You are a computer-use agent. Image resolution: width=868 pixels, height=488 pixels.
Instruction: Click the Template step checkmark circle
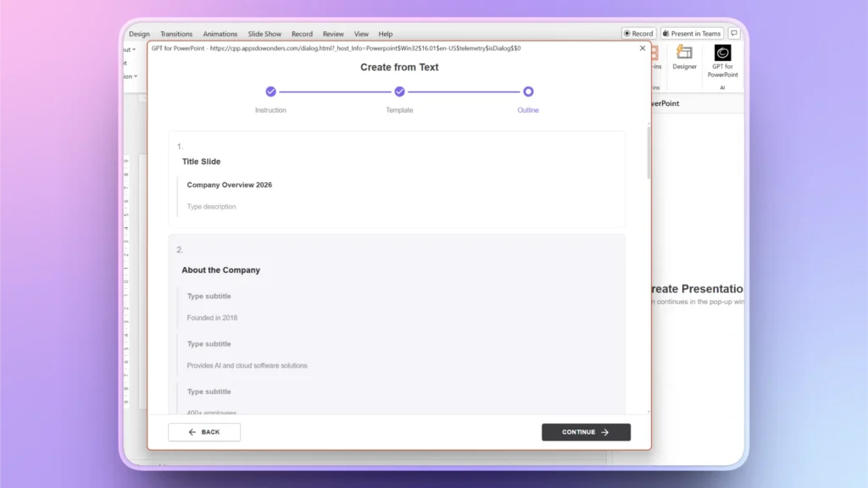click(399, 91)
